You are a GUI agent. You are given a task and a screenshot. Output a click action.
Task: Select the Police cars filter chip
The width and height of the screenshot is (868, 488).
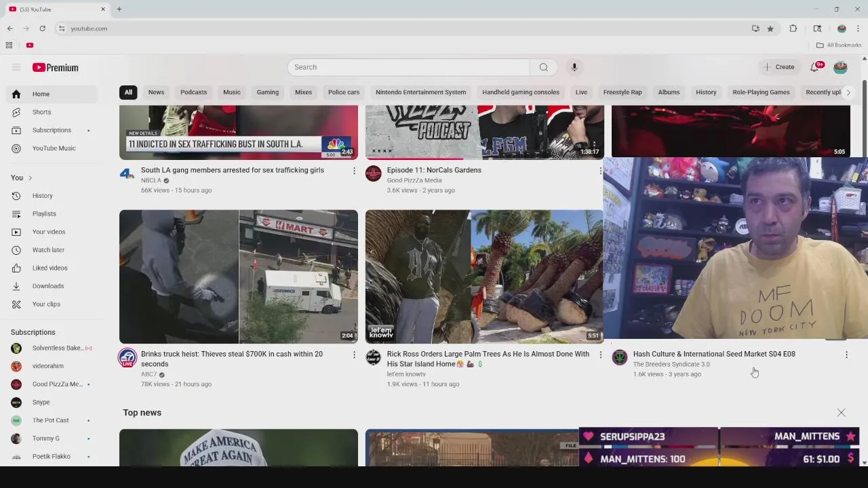(x=344, y=92)
